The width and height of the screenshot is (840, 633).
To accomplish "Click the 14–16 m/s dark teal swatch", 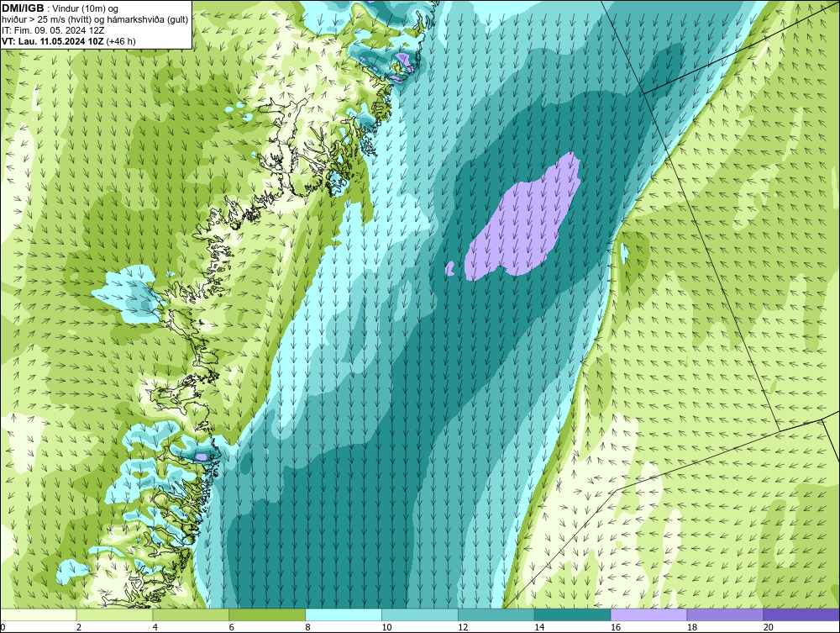I will coord(572,615).
